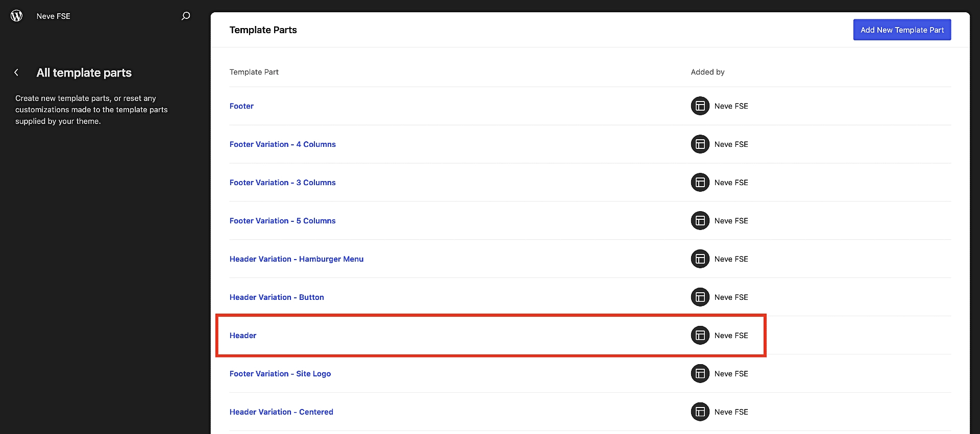Click Neve FSE author in Footer Variation - Site Logo row
Screen dimensions: 980x434
click(x=731, y=374)
